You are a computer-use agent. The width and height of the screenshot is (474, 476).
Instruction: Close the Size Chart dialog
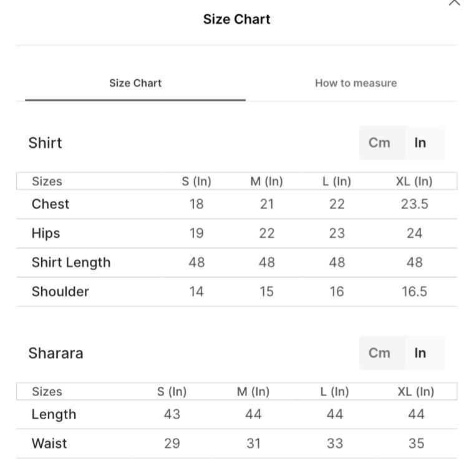click(x=454, y=2)
